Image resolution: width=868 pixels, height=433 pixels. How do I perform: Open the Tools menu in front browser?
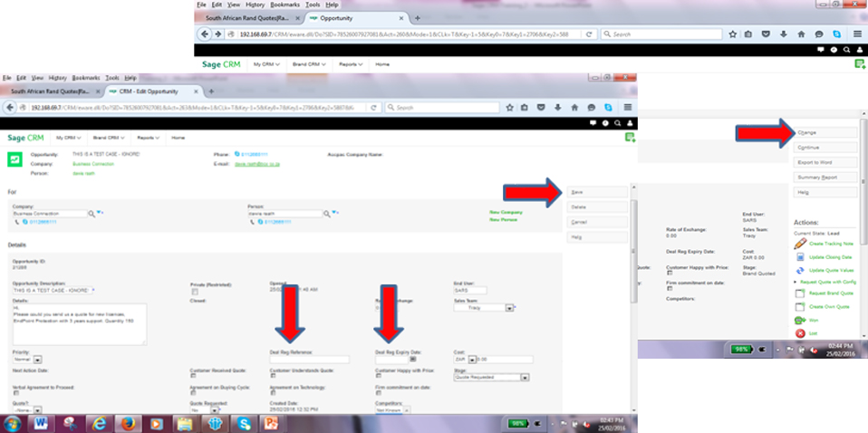pos(112,78)
